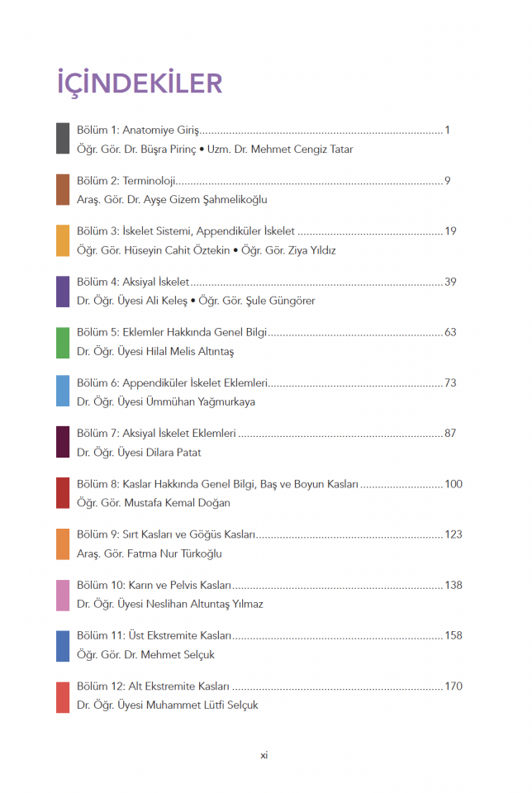Select the pink swatch next to Bölüm 10
Image resolution: width=532 pixels, height=793 pixels.
[x=63, y=596]
